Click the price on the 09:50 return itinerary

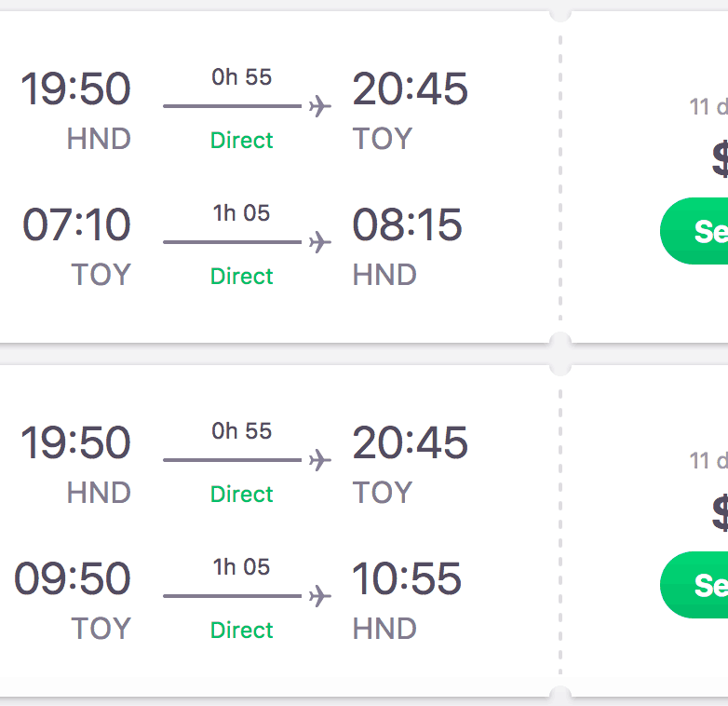[x=720, y=514]
